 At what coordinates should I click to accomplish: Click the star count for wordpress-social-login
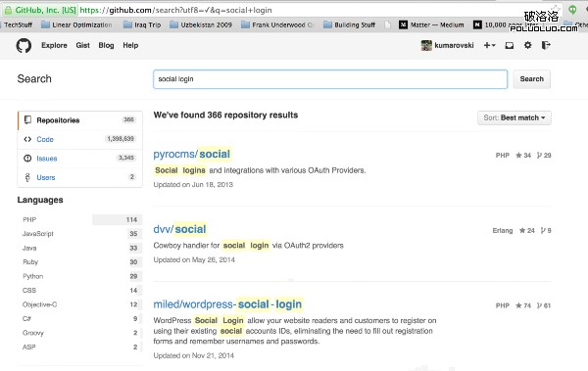[523, 305]
